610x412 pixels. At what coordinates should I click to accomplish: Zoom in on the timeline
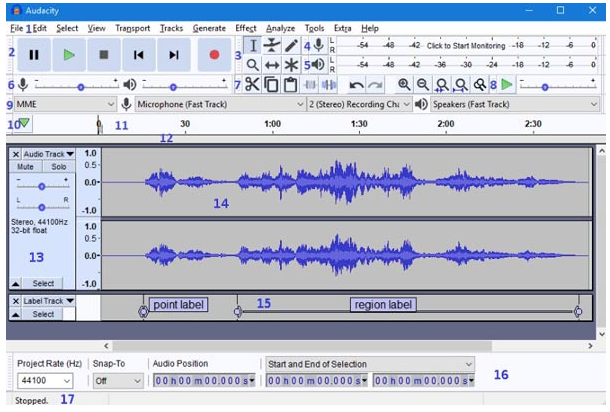coord(404,84)
